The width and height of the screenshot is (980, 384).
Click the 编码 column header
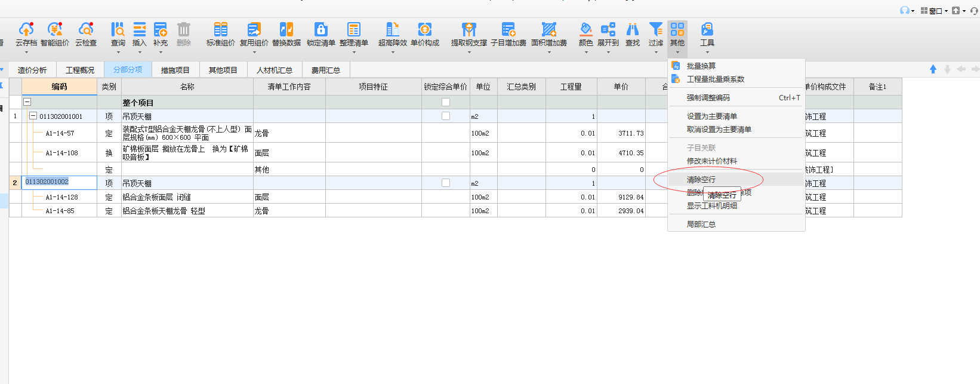[59, 87]
